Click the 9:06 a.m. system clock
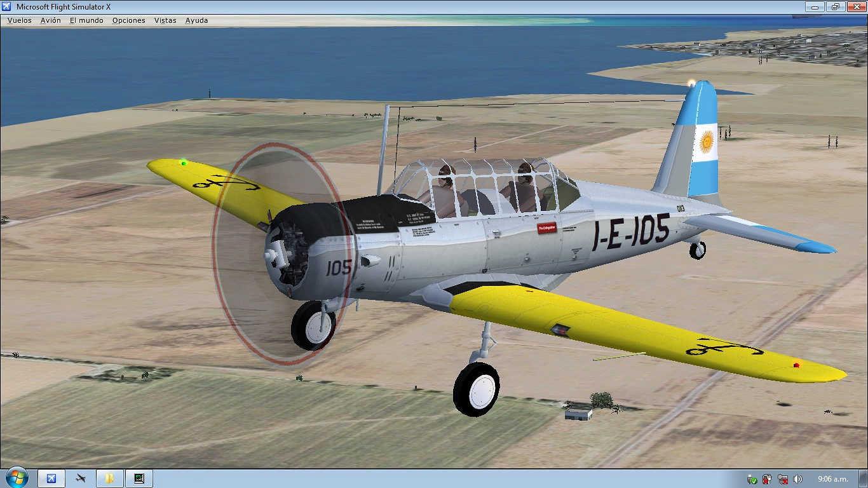 [x=832, y=479]
